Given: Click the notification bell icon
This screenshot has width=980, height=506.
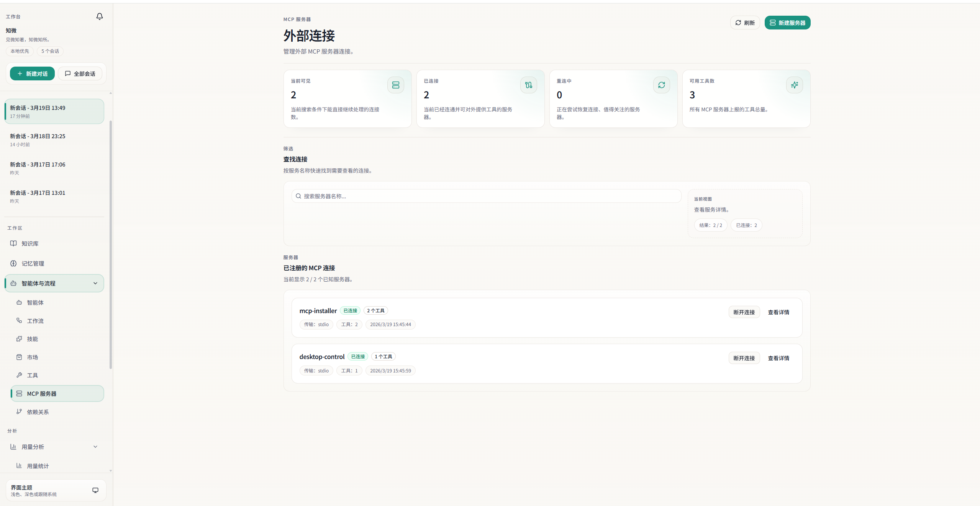Looking at the screenshot, I should 100,16.
